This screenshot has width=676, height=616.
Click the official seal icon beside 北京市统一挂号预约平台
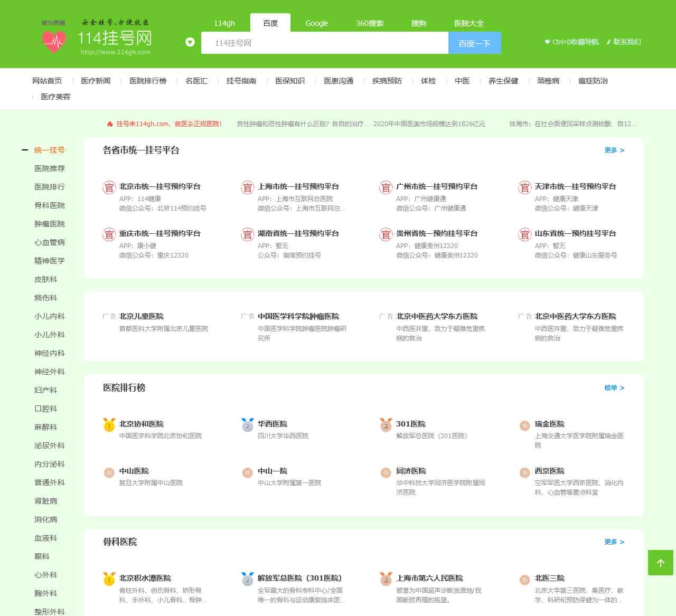109,187
